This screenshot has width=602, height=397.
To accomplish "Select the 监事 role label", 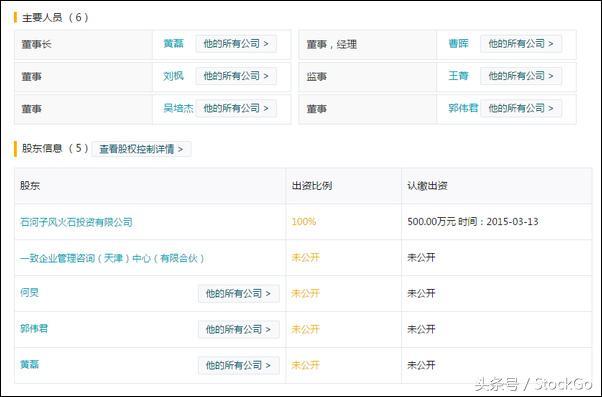I will [x=316, y=76].
